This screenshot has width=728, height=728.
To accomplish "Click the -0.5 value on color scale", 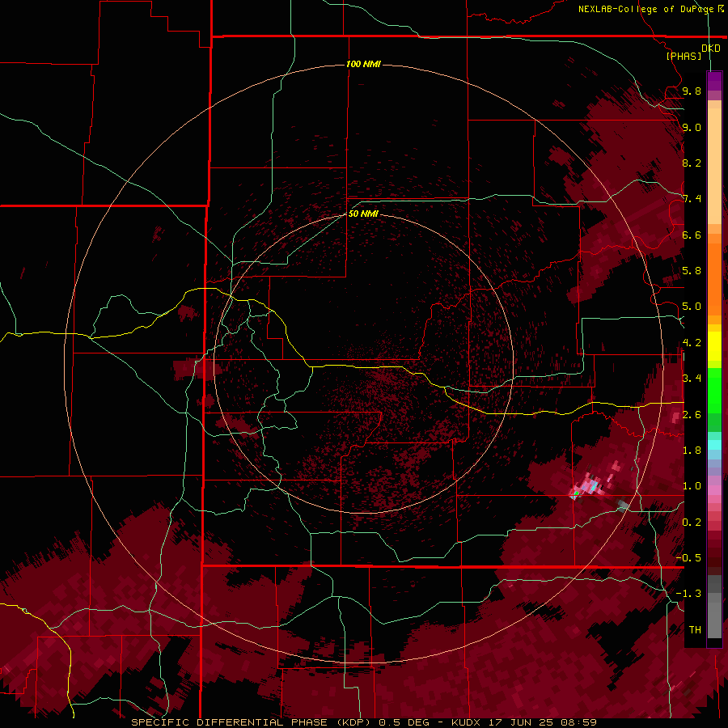I will (x=688, y=557).
